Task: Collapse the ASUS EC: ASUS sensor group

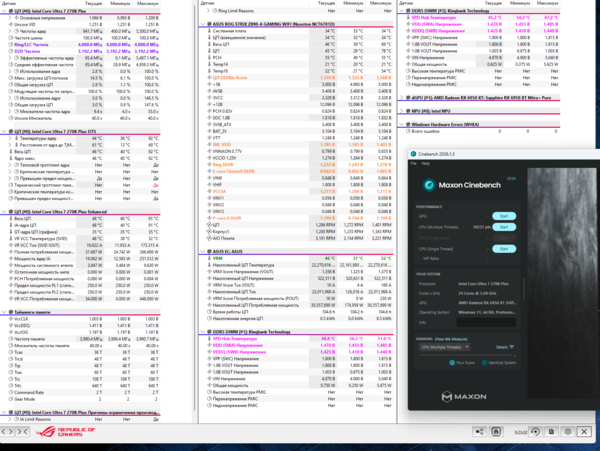Action: [202, 252]
